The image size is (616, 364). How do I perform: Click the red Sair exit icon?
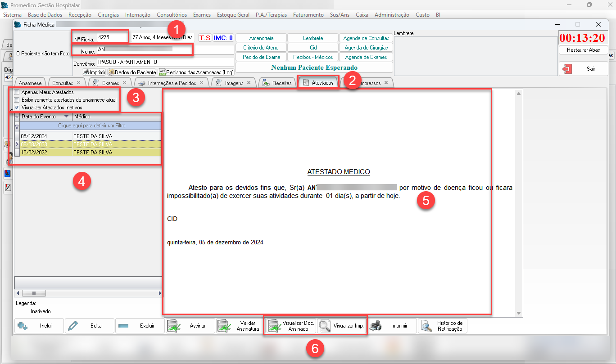(567, 69)
